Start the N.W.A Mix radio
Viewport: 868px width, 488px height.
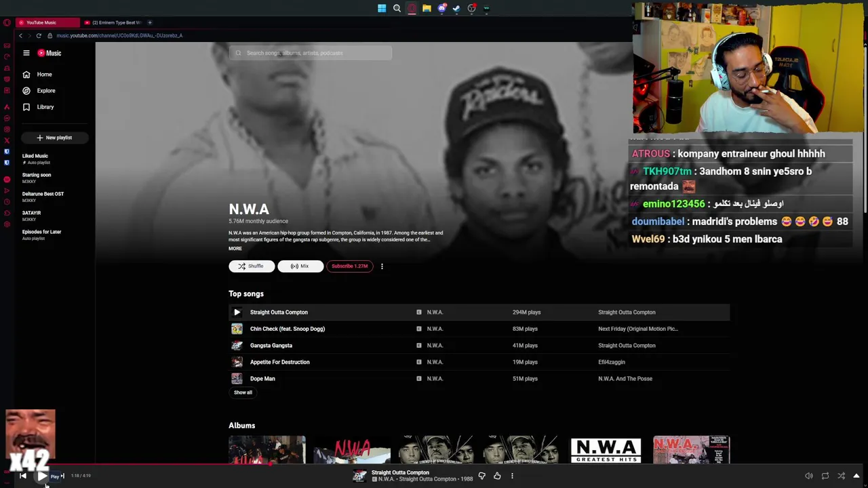tap(300, 266)
